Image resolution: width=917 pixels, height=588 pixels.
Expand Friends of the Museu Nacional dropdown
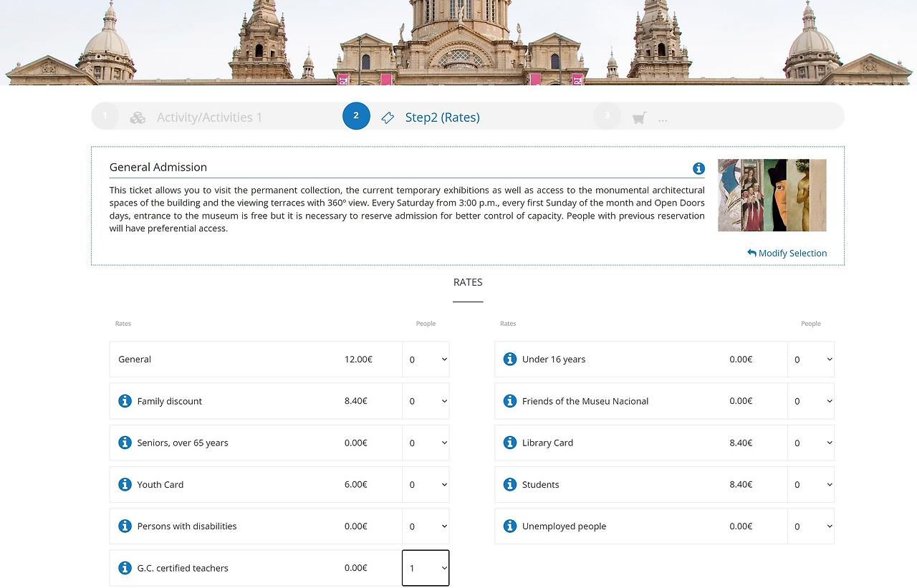click(811, 401)
